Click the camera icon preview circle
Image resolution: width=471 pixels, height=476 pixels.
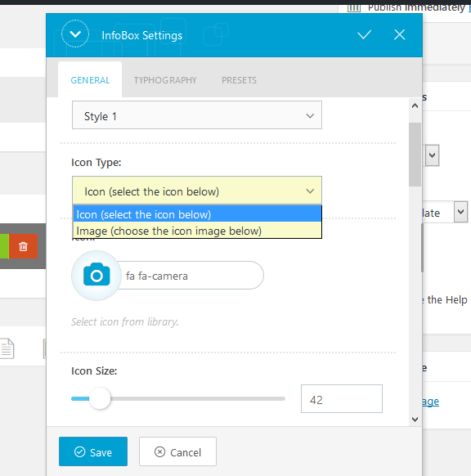96,276
